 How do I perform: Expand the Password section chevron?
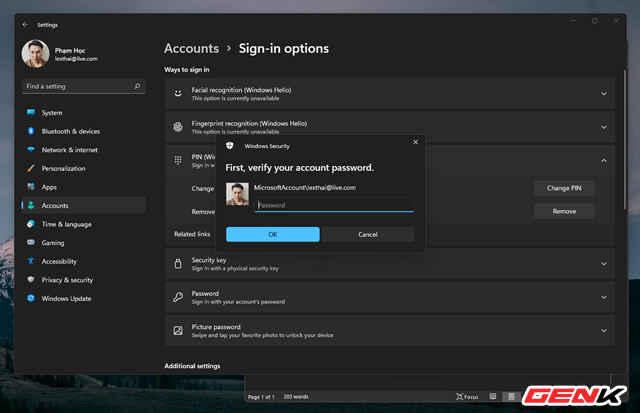click(x=604, y=298)
